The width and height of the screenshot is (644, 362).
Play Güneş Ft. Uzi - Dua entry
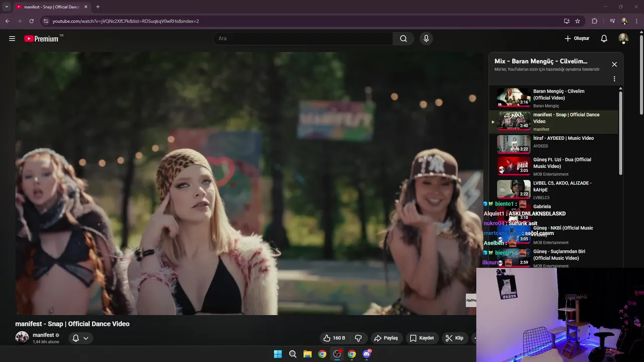pyautogui.click(x=553, y=167)
